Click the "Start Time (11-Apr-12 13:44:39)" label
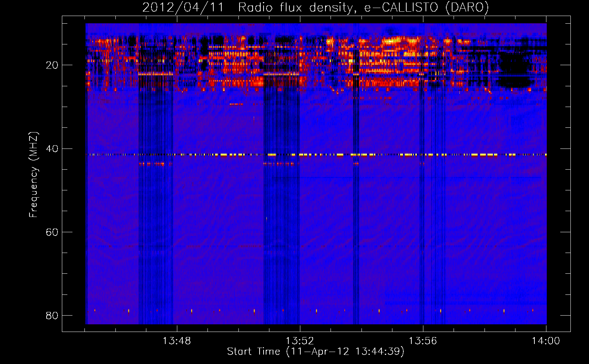The image size is (589, 364). point(316,352)
